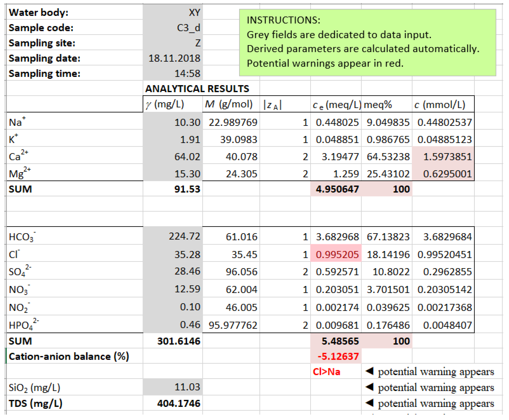Click the Ca2+ concentration cell 64.02
This screenshot has width=509, height=420.
coord(173,157)
